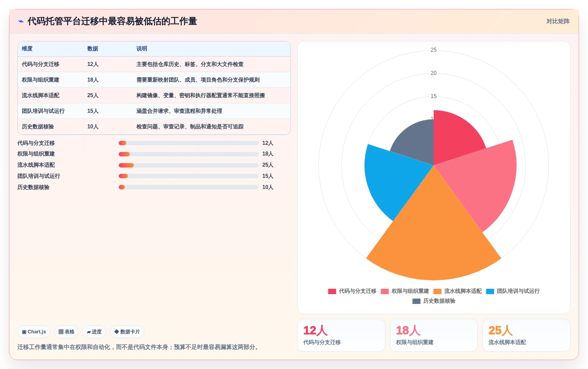This screenshot has width=588, height=369.
Task: Click table cell value 18人
Action: click(93, 80)
